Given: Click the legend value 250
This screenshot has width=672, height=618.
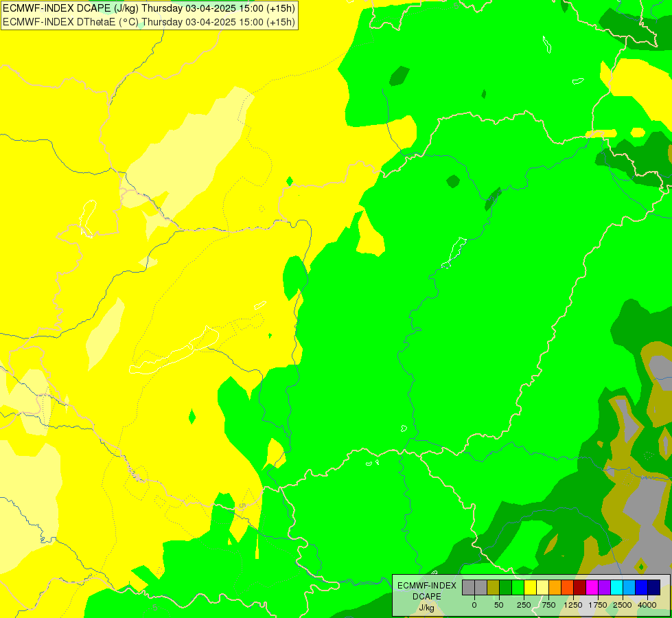Looking at the screenshot, I should tap(524, 605).
